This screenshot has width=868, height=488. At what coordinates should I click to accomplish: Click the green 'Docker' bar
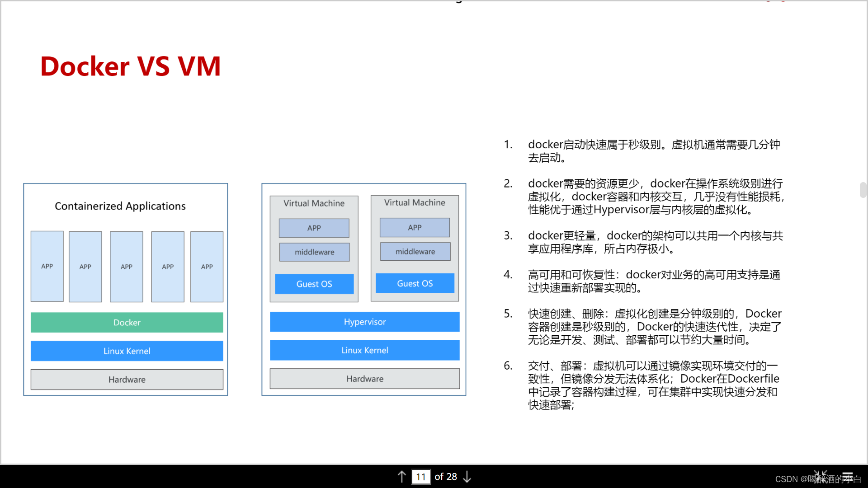coord(127,323)
